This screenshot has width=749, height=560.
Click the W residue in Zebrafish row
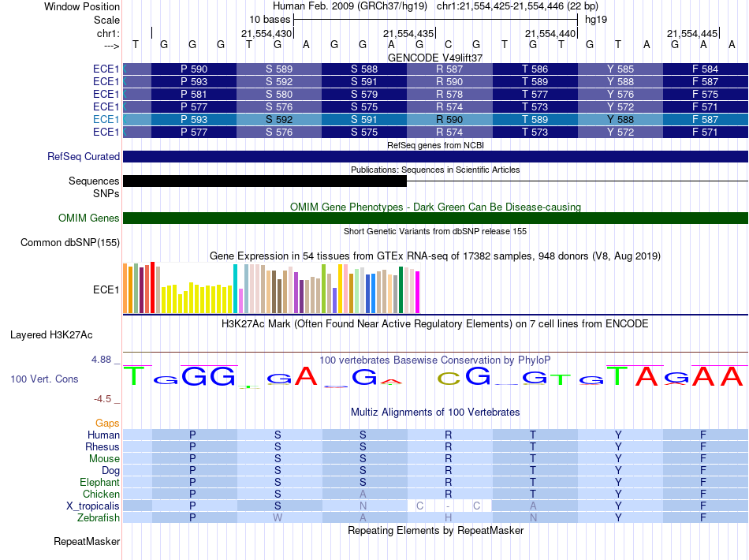[278, 517]
